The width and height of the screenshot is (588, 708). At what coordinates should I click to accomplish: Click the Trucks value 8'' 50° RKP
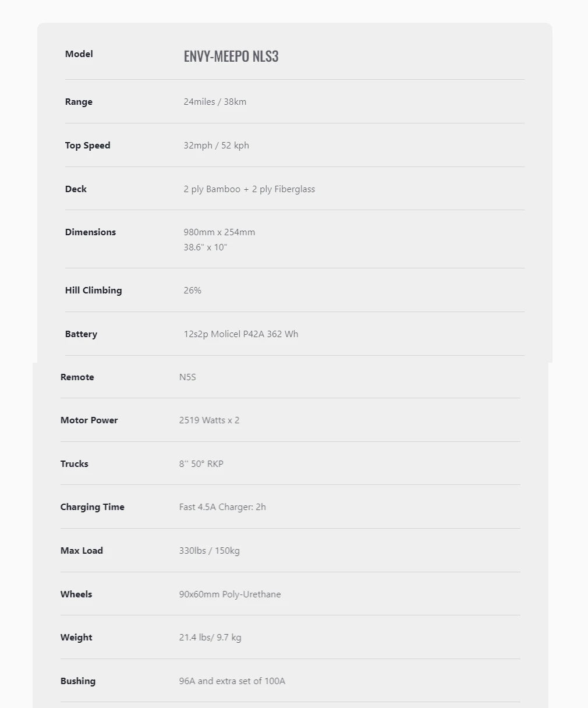(201, 464)
